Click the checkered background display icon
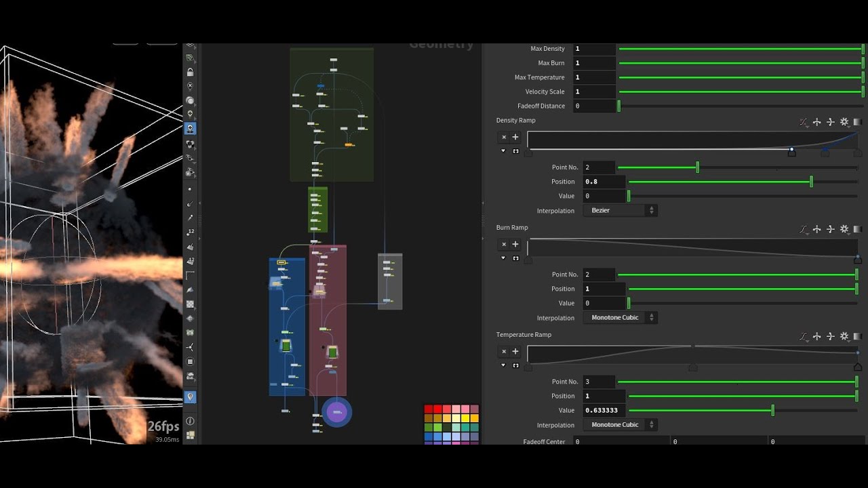The image size is (868, 488). click(x=191, y=304)
